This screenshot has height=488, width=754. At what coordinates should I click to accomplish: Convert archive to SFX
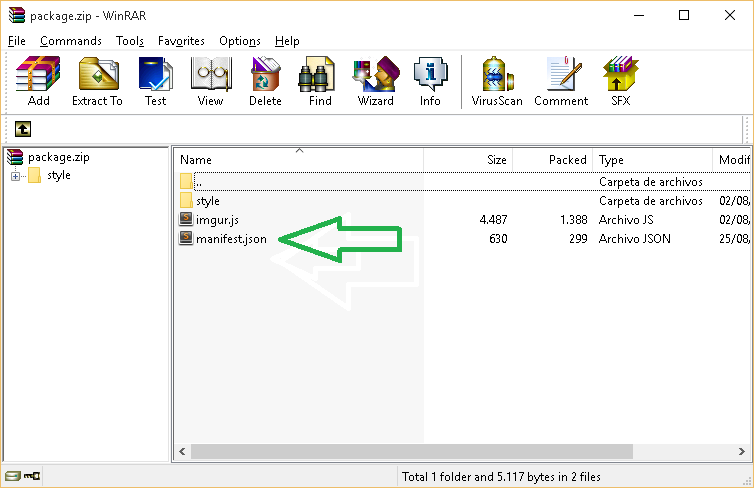pyautogui.click(x=620, y=81)
